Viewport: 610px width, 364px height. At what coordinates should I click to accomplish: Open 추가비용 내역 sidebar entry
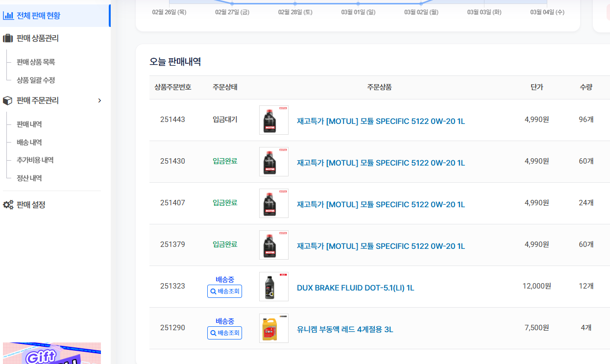coord(35,160)
